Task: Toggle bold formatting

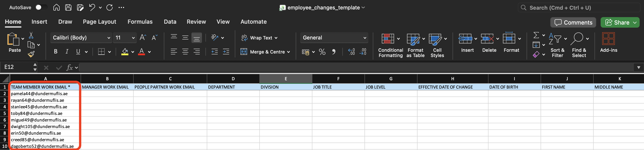Action: (x=55, y=52)
